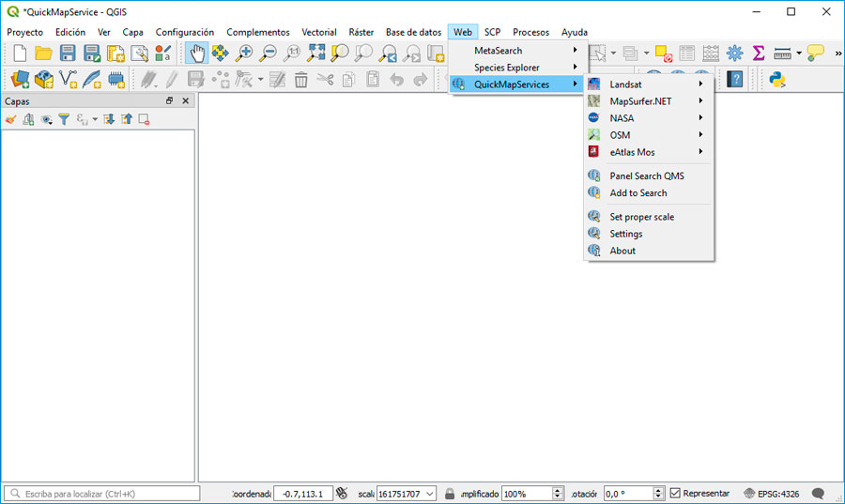The width and height of the screenshot is (845, 504).
Task: Save the project with the floppy disk icon
Action: (x=68, y=53)
